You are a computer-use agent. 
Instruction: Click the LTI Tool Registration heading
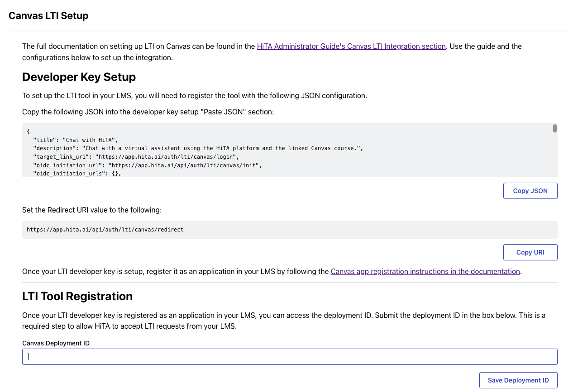pyautogui.click(x=77, y=296)
